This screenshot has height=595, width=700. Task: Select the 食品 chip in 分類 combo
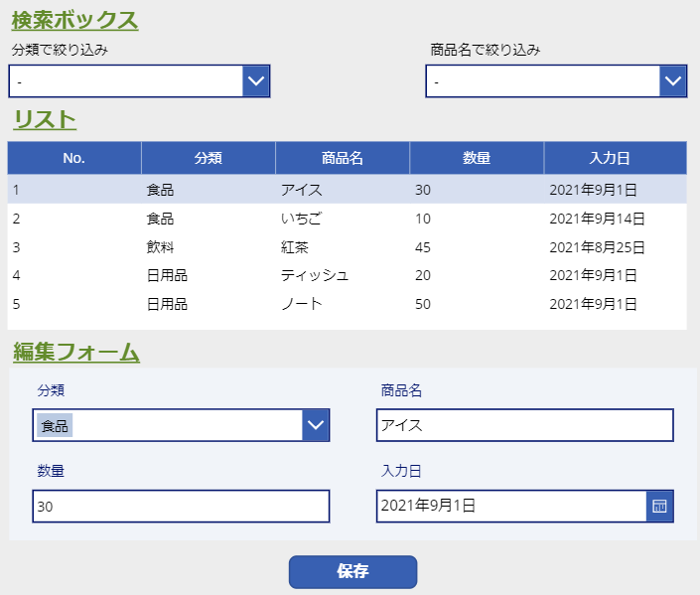coord(55,426)
